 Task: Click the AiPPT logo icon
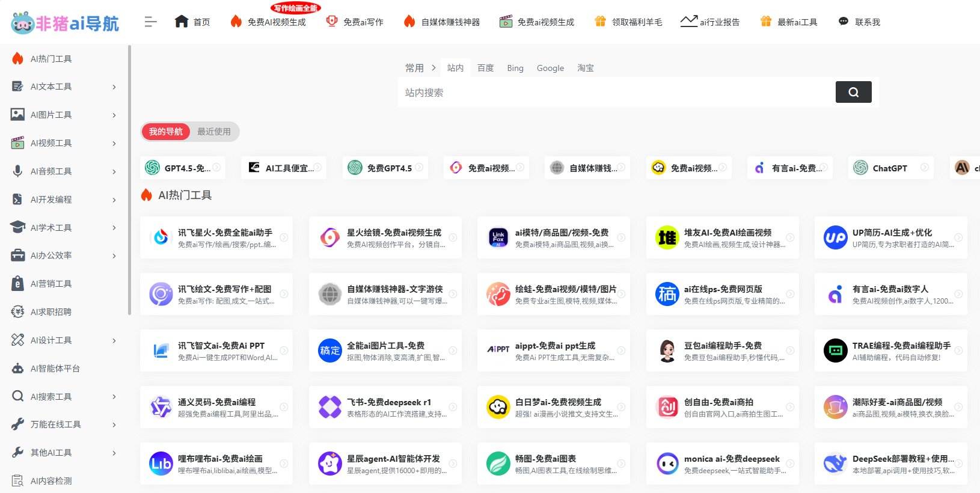point(498,349)
